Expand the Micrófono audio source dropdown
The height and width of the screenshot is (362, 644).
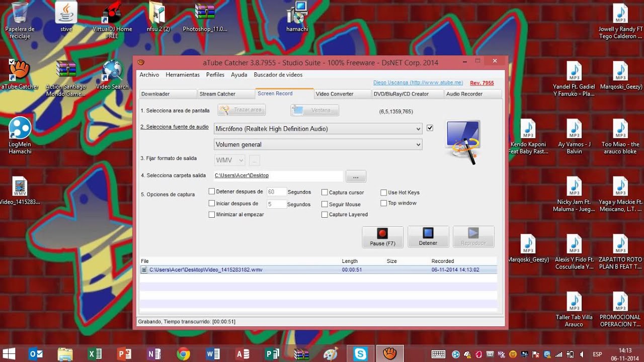pos(318,129)
